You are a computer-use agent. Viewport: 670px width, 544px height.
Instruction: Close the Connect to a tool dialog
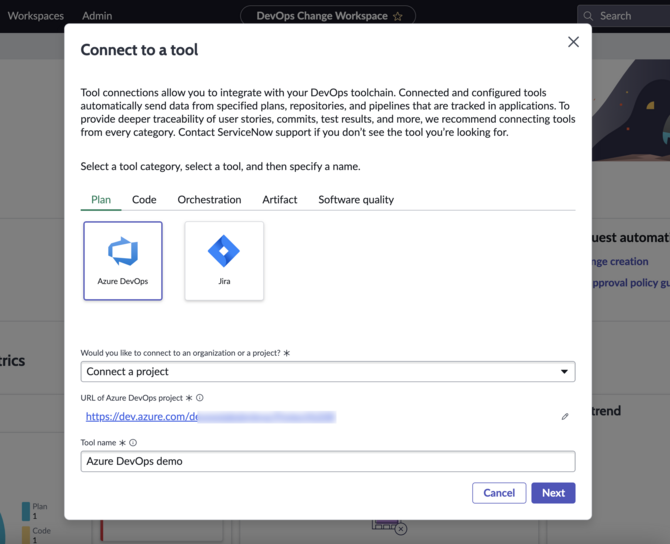tap(573, 42)
